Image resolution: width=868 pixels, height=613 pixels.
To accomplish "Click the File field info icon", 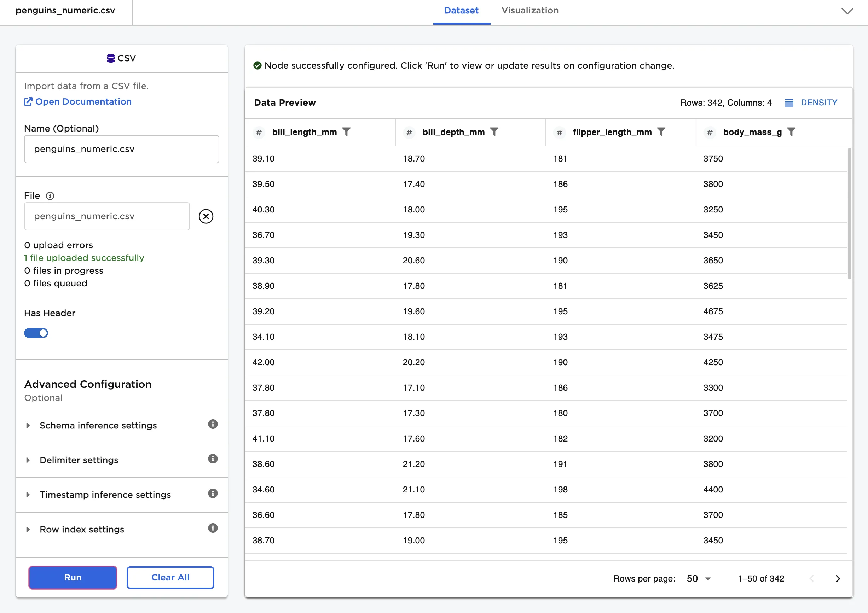I will click(x=50, y=196).
